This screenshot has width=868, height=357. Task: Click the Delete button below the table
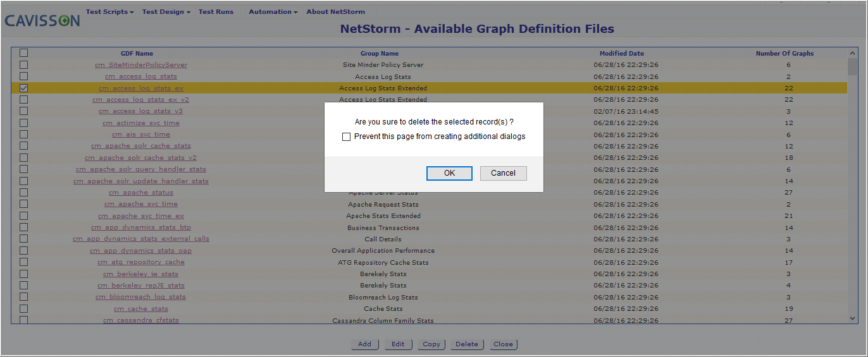pyautogui.click(x=467, y=344)
